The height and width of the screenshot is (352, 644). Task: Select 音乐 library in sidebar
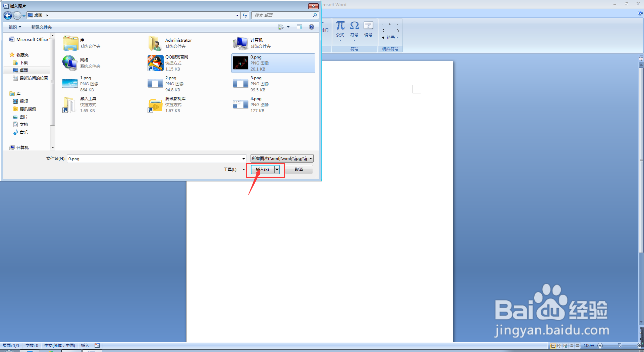pos(21,132)
